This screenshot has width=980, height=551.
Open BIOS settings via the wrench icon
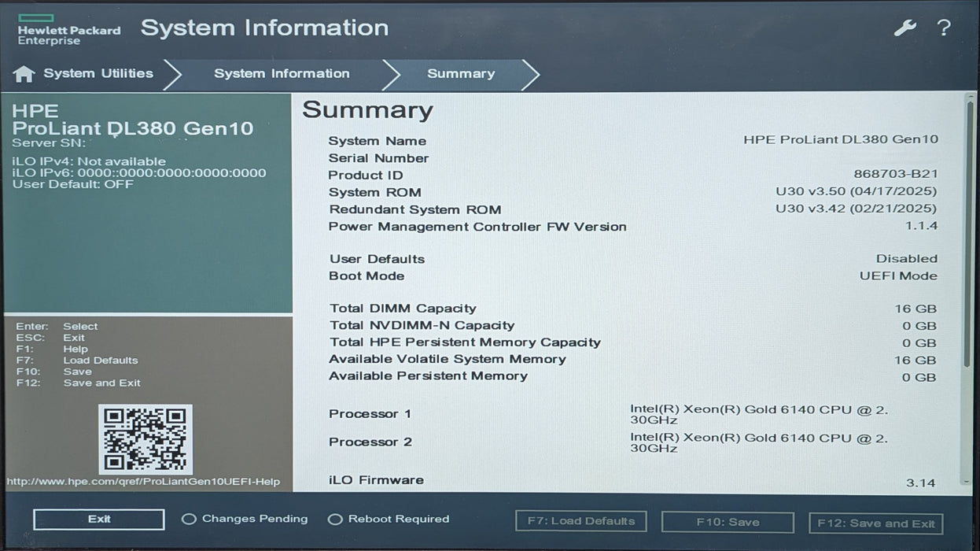tap(905, 27)
